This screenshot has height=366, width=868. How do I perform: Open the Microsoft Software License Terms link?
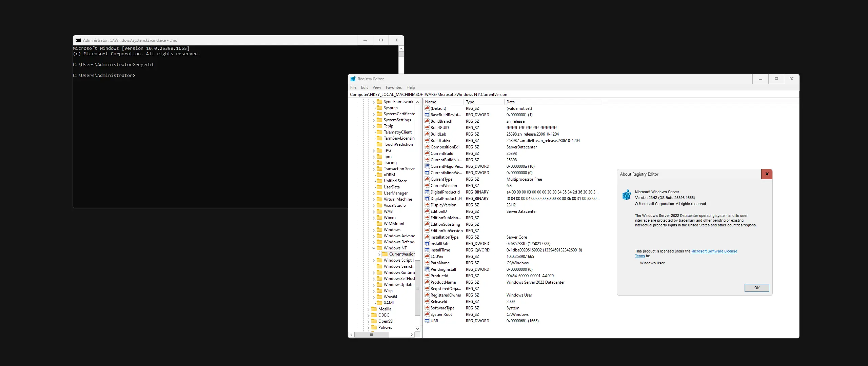click(714, 251)
